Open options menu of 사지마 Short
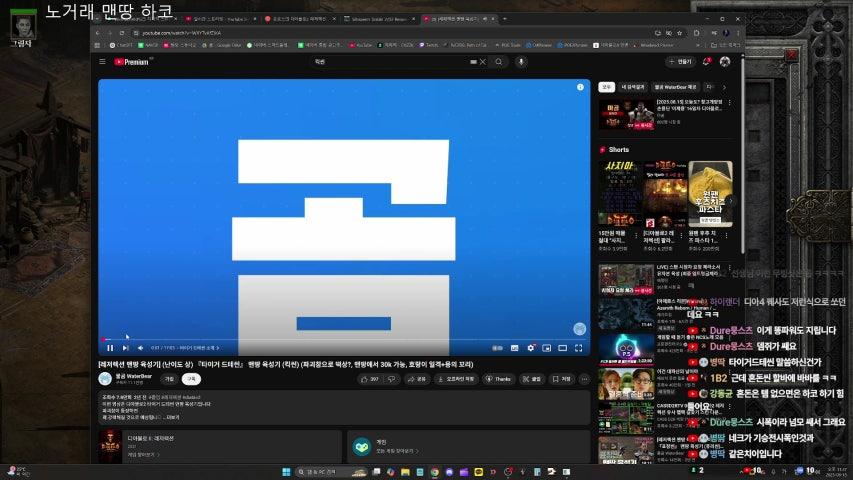Screen dimensions: 853x480 pos(636,236)
